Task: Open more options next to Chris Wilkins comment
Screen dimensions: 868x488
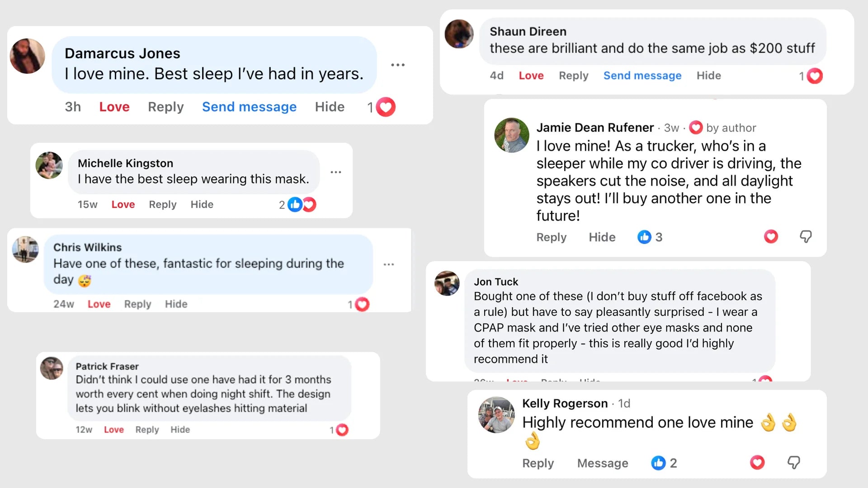Action: (x=389, y=264)
